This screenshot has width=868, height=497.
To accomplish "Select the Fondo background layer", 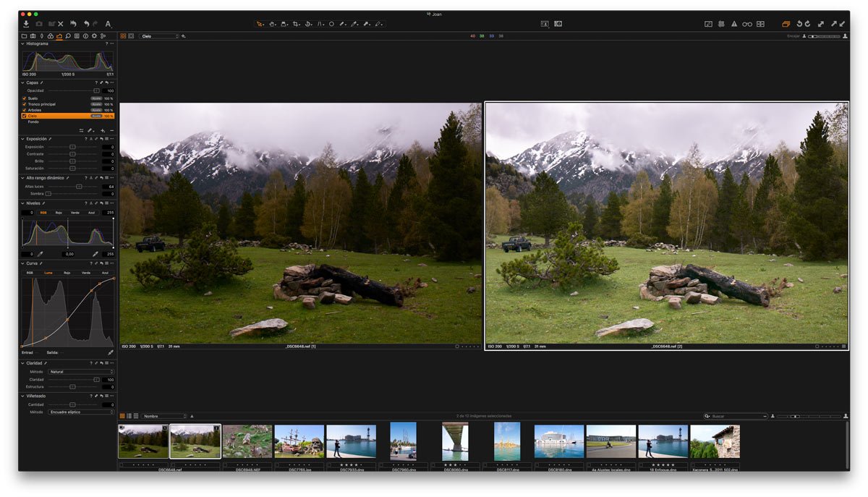I will click(33, 122).
